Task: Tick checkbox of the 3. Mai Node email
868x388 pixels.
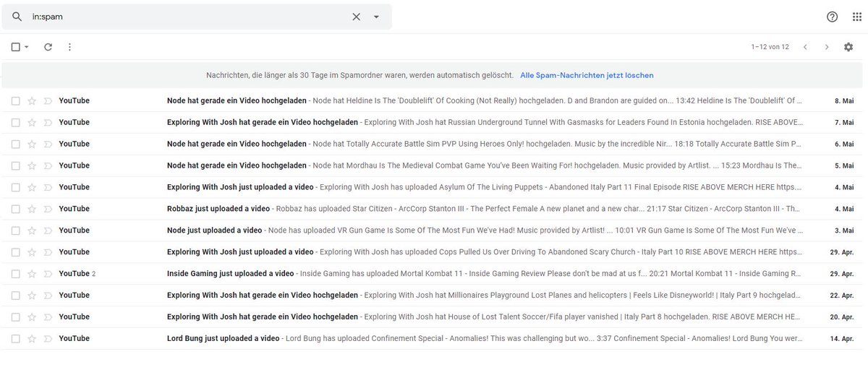Action: [16, 230]
